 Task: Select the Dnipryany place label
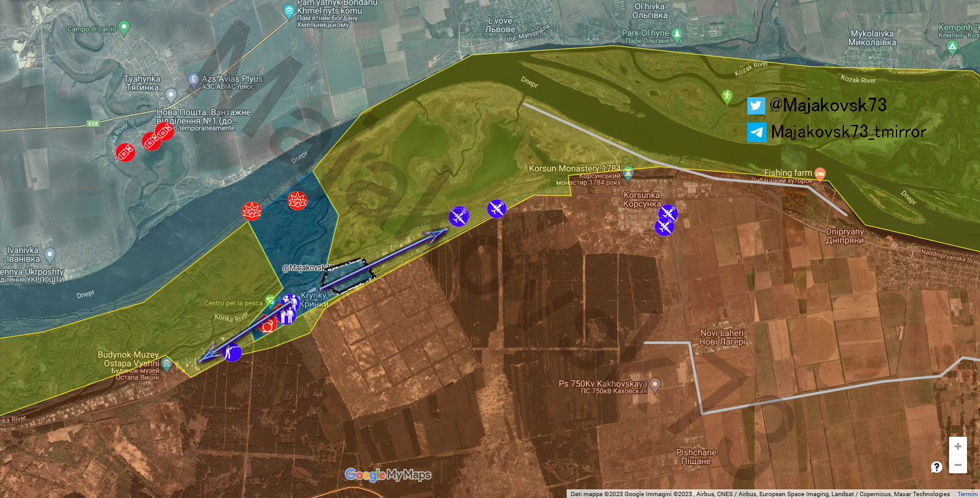click(845, 236)
